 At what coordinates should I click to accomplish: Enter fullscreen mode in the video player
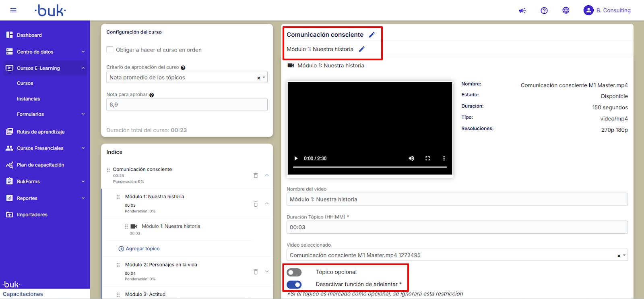click(428, 158)
